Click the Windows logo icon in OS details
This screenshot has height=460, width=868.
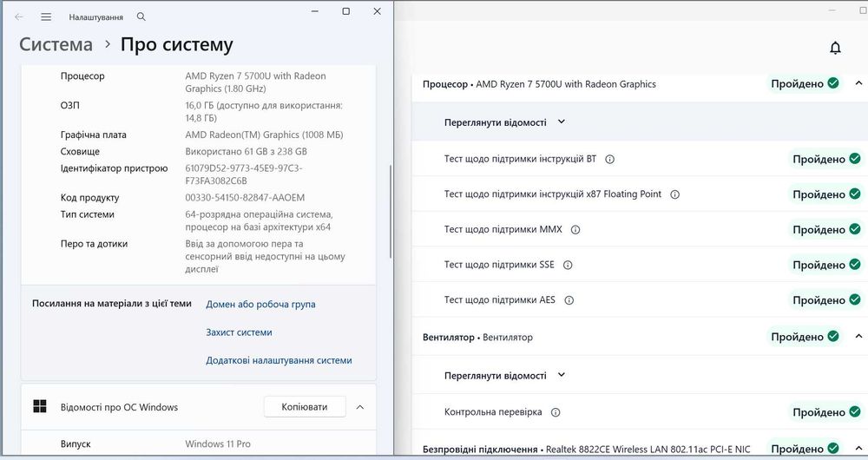pos(40,407)
